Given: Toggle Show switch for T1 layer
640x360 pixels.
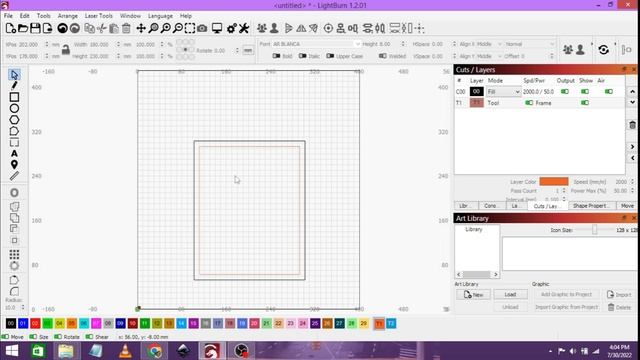Looking at the screenshot, I should pos(585,103).
